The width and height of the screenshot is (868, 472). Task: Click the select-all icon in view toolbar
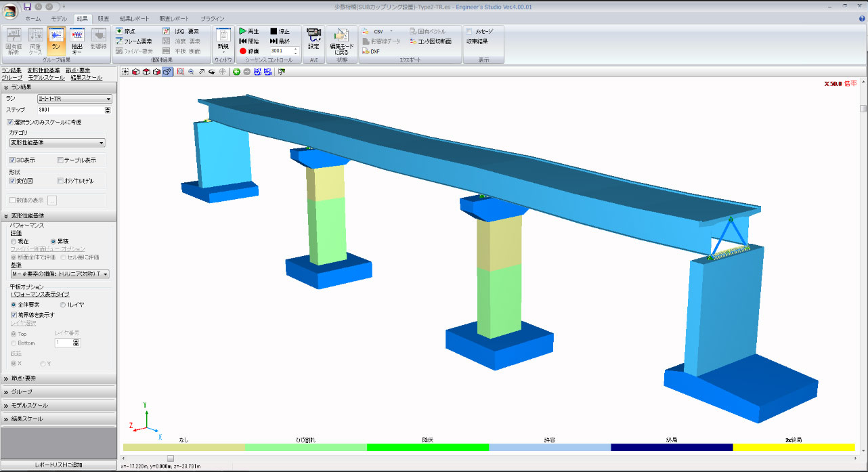[125, 71]
